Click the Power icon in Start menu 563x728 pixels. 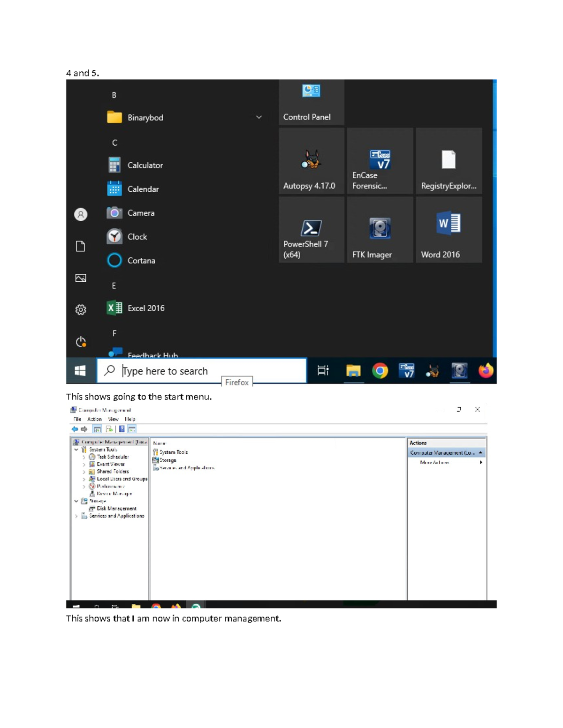[81, 342]
